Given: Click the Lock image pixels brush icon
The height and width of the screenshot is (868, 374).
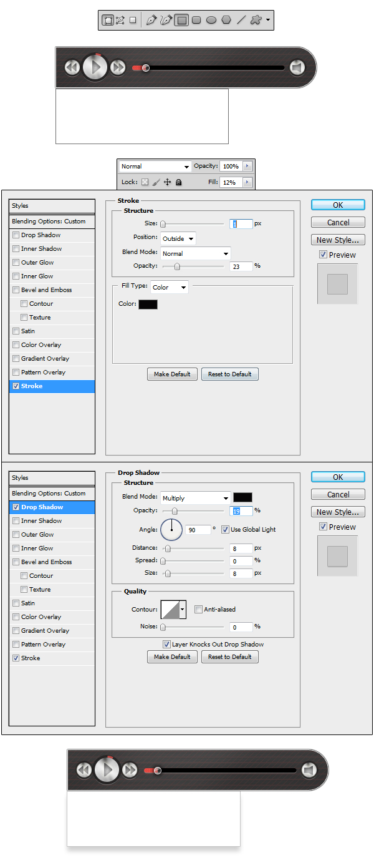Looking at the screenshot, I should tap(156, 182).
